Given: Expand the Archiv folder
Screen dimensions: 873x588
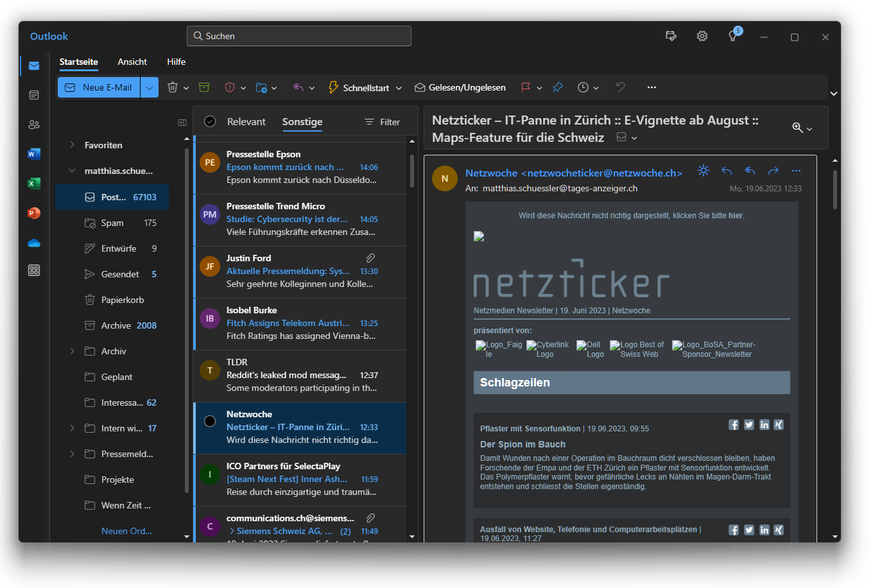Looking at the screenshot, I should [72, 351].
